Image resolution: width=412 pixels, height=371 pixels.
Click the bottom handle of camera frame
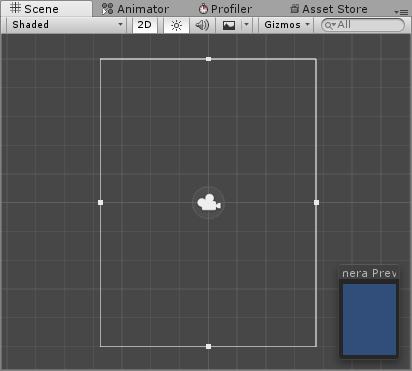coord(208,347)
